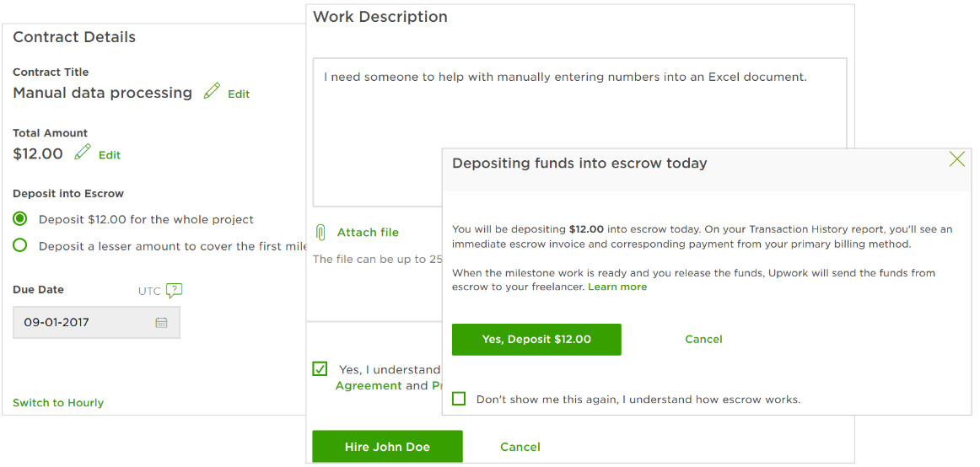Click the Hire John Doe button

[387, 447]
